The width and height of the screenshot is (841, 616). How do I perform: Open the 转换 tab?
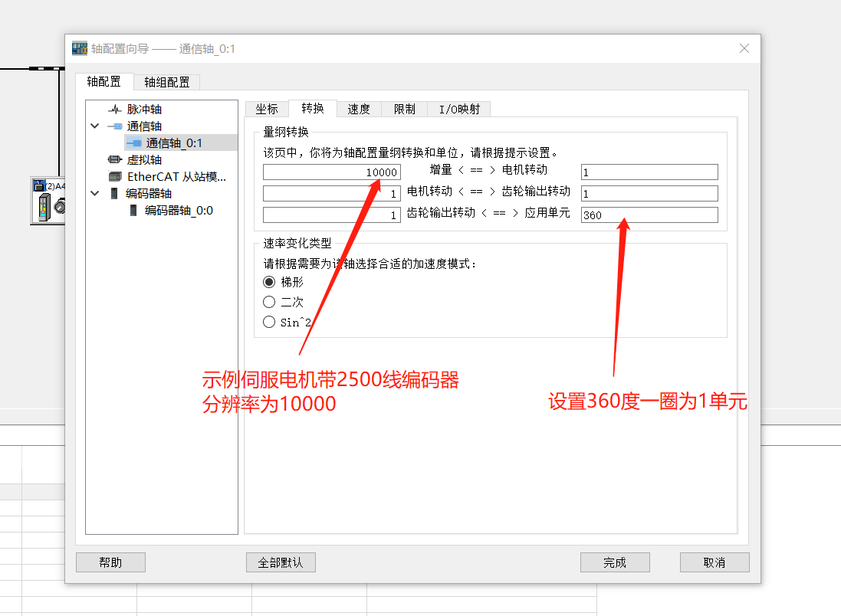(312, 108)
